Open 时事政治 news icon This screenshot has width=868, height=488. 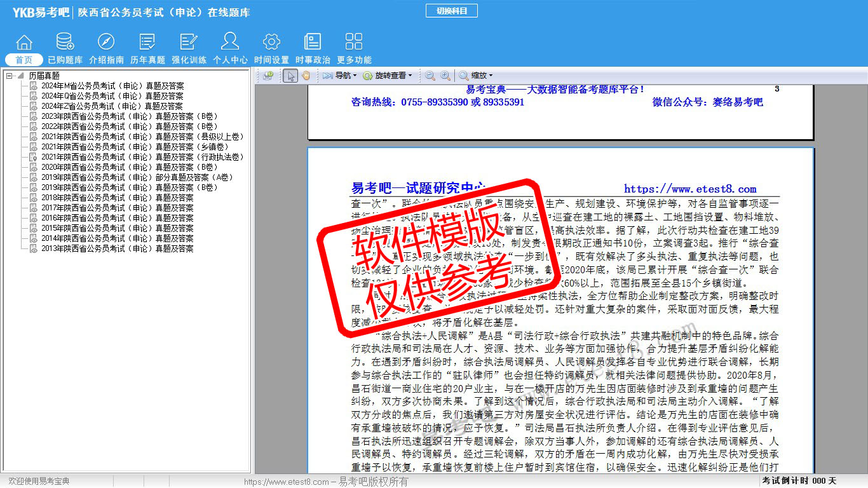tap(313, 43)
